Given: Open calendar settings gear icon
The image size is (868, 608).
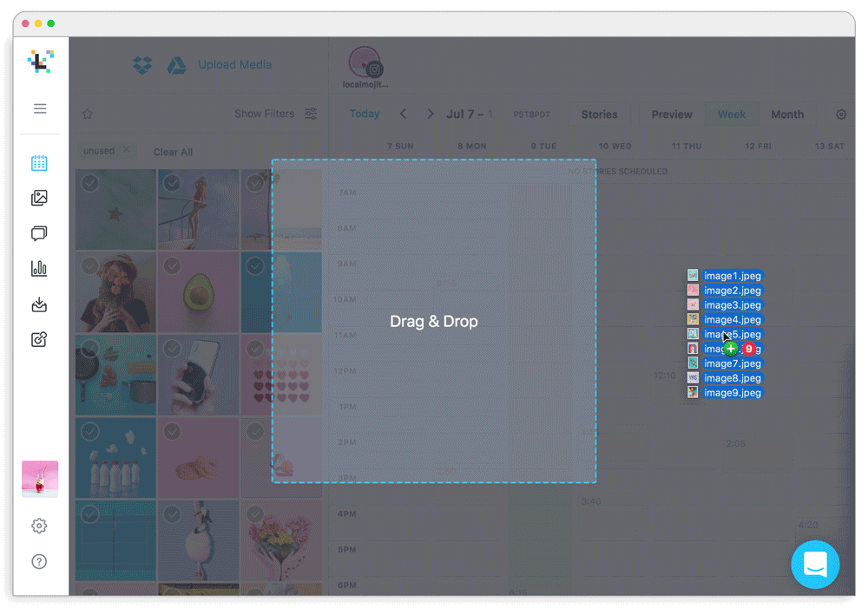Looking at the screenshot, I should pos(841,114).
